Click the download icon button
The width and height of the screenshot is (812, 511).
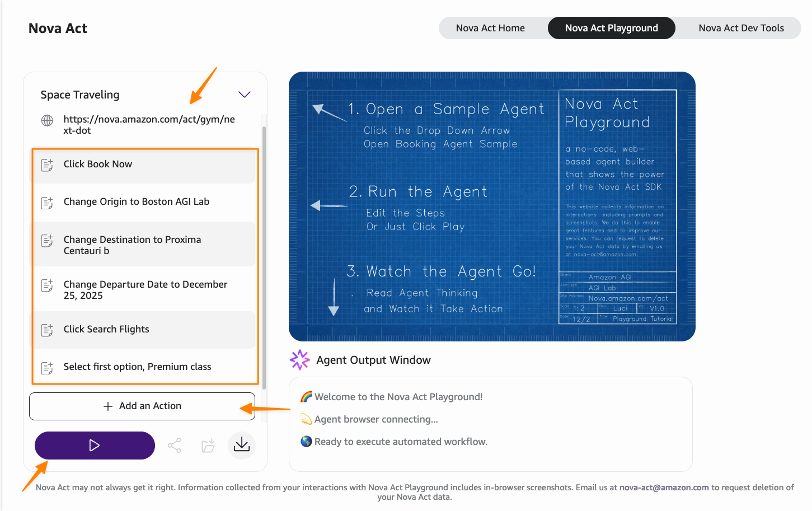[242, 446]
